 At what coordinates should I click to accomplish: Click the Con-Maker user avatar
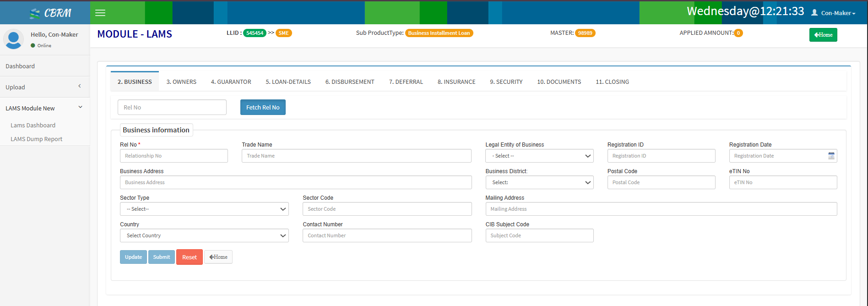click(x=13, y=39)
